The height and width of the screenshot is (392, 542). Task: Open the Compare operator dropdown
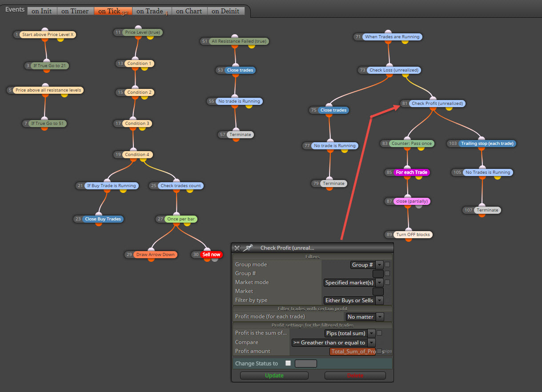(333, 343)
